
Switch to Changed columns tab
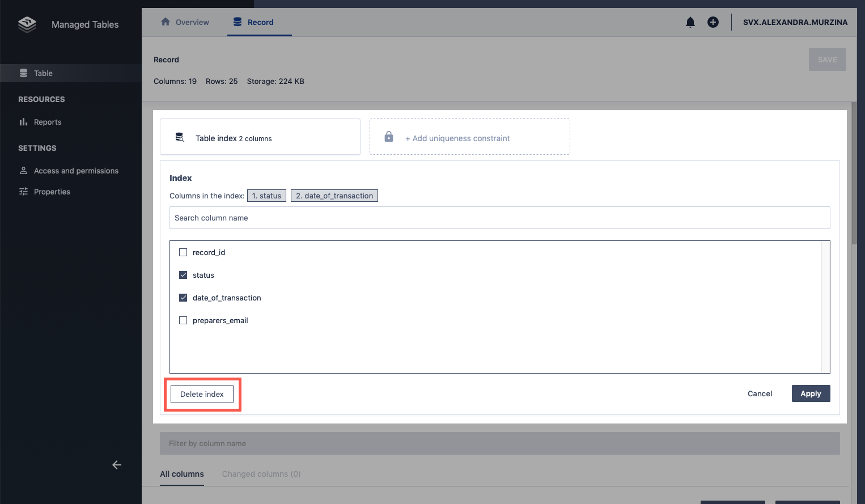(261, 474)
